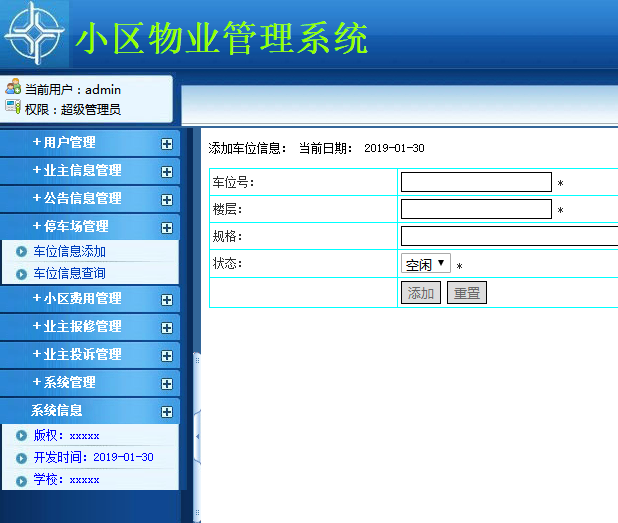Open the 状态 dropdown showing 空闲
This screenshot has width=618, height=523.
tap(426, 263)
